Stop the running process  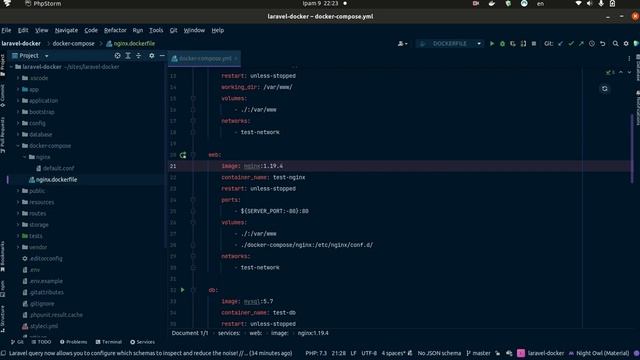click(534, 44)
